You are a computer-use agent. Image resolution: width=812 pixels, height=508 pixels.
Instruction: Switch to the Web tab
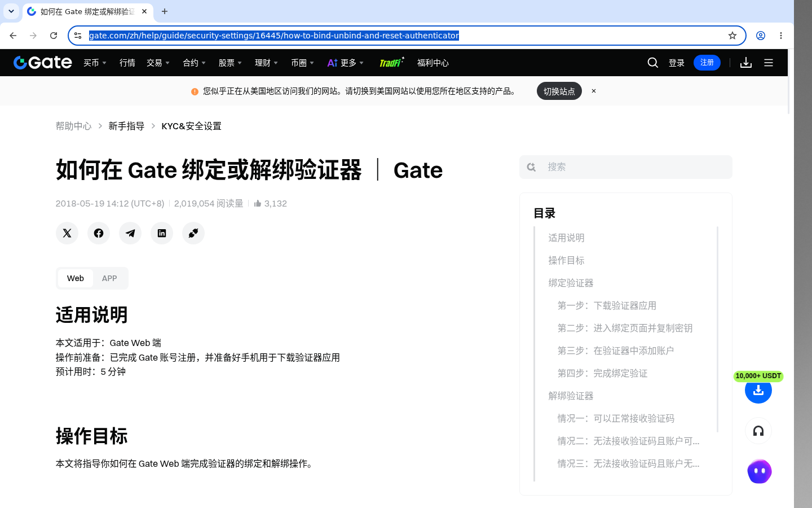[x=76, y=278]
